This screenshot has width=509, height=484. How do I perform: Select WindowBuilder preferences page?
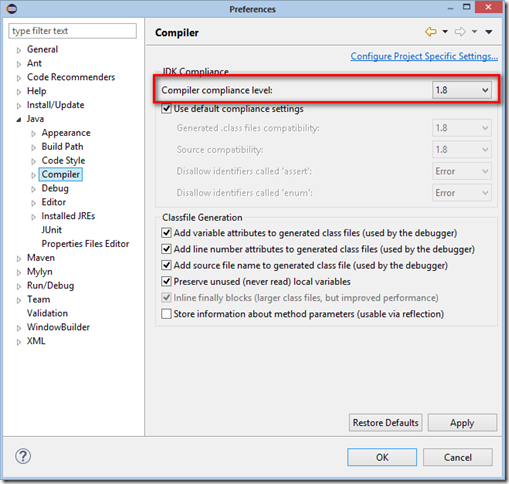58,327
